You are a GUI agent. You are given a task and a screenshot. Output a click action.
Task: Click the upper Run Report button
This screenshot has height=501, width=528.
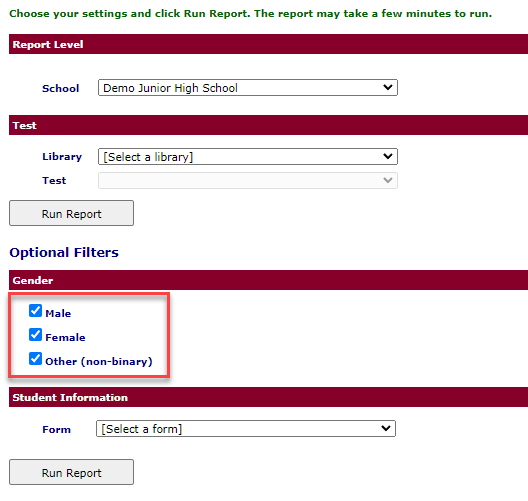coord(71,213)
